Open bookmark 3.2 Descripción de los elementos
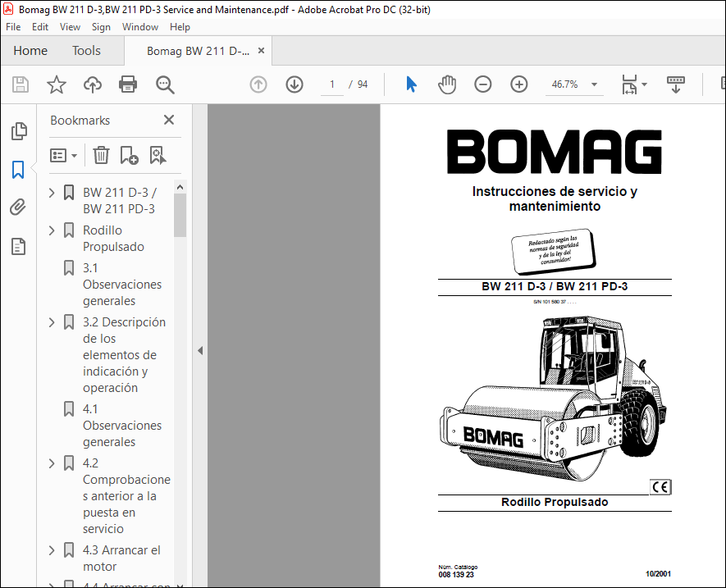Screen dimensions: 726x588 click(124, 354)
